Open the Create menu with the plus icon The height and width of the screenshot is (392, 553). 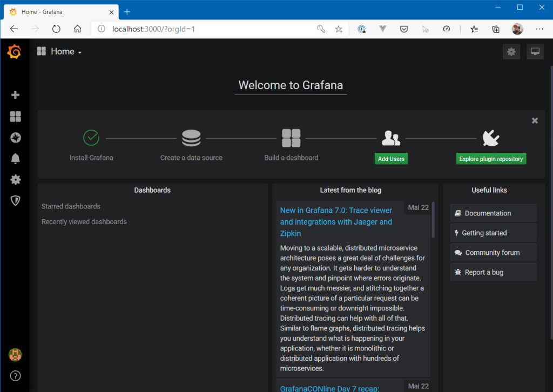pos(15,94)
